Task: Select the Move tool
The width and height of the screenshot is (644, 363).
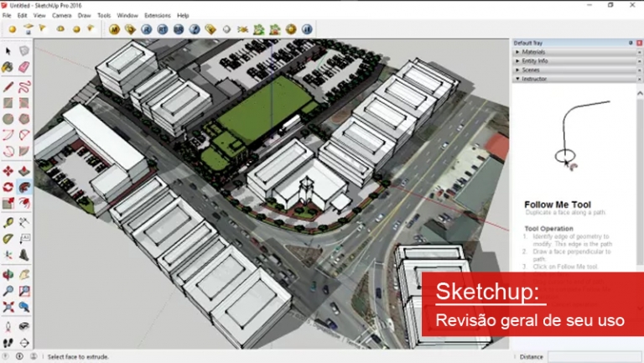Action: pos(8,171)
